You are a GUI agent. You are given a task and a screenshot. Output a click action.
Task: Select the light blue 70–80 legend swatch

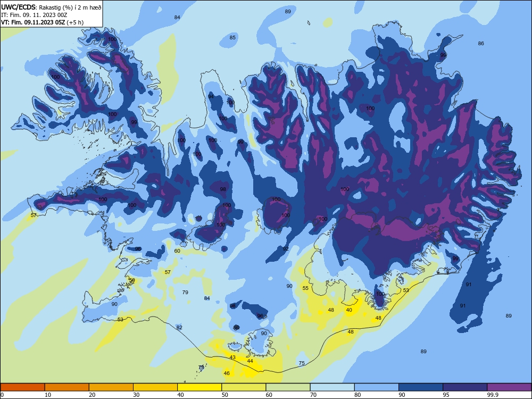tap(332, 387)
